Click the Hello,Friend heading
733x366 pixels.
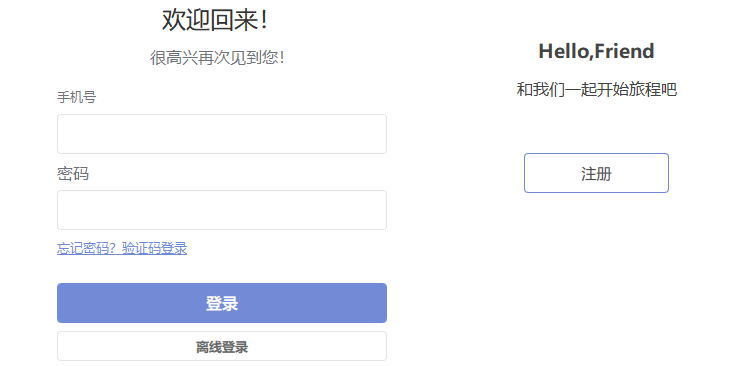(x=596, y=51)
